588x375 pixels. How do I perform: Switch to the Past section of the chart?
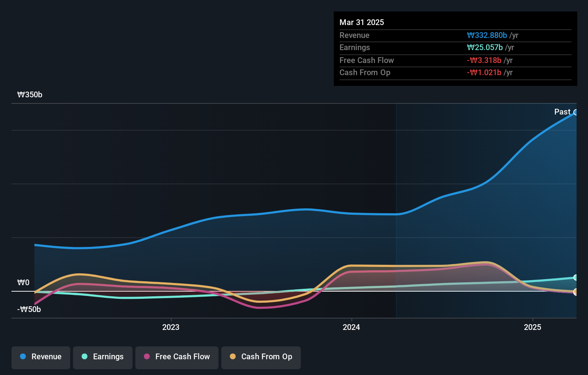pos(562,112)
